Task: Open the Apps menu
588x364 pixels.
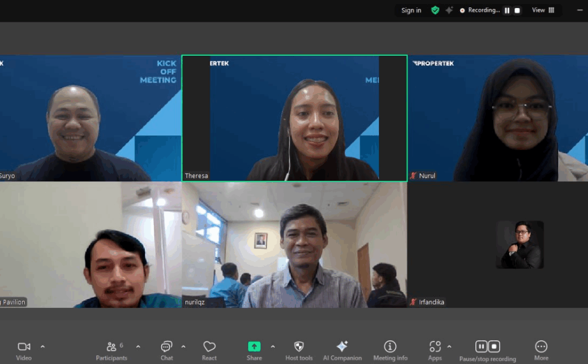Action: tap(435, 347)
